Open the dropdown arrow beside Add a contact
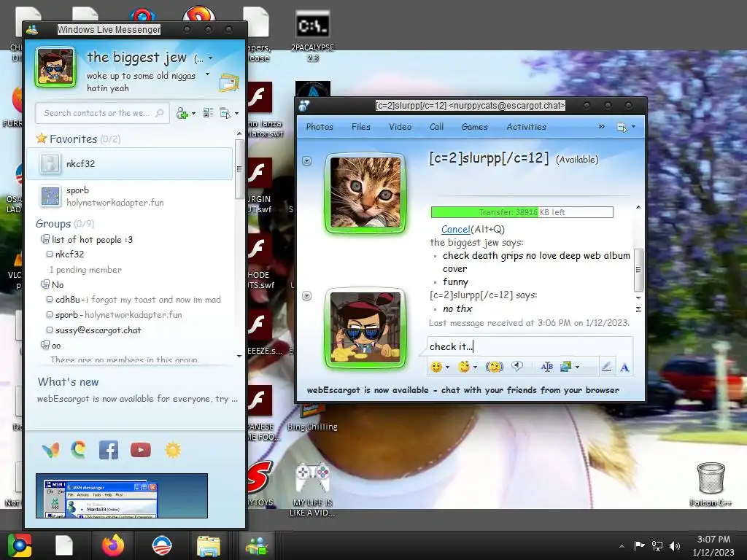Viewport: 747px width, 560px height. [x=193, y=113]
